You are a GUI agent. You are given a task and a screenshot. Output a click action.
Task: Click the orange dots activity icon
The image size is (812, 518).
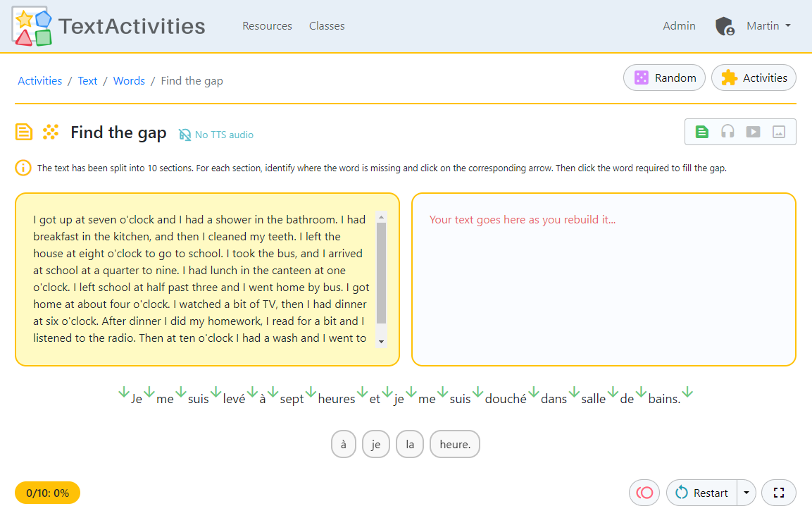click(50, 132)
